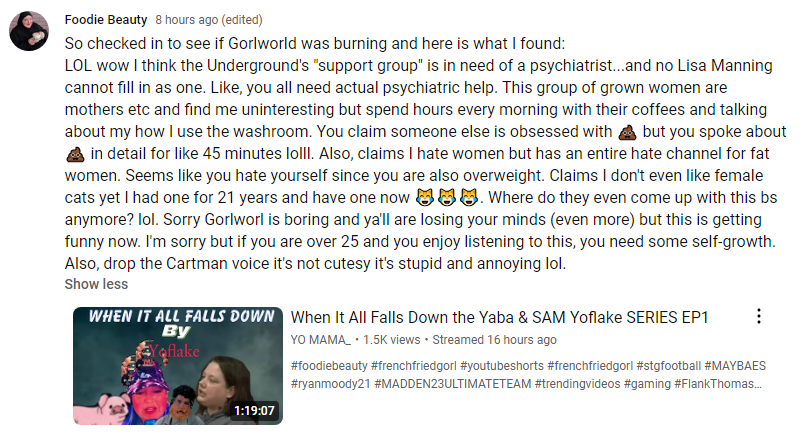The height and width of the screenshot is (446, 805).
Task: Open the #MAYBAES hashtag
Action: (x=735, y=365)
